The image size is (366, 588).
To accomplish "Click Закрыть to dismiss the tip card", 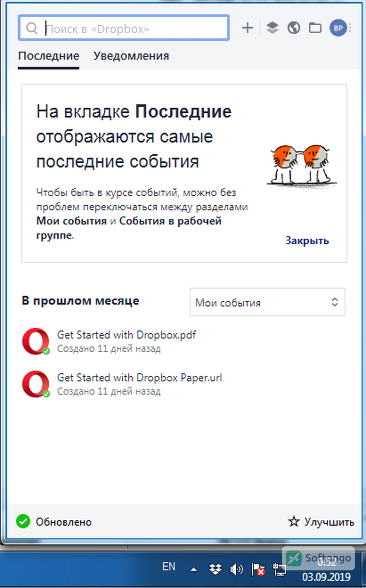I will click(307, 241).
